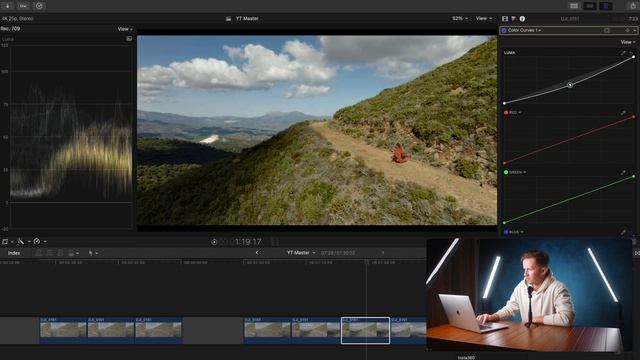Screen dimensions: 640x360
Task: Click the scope settings icon beside Luma
Action: coord(129,39)
